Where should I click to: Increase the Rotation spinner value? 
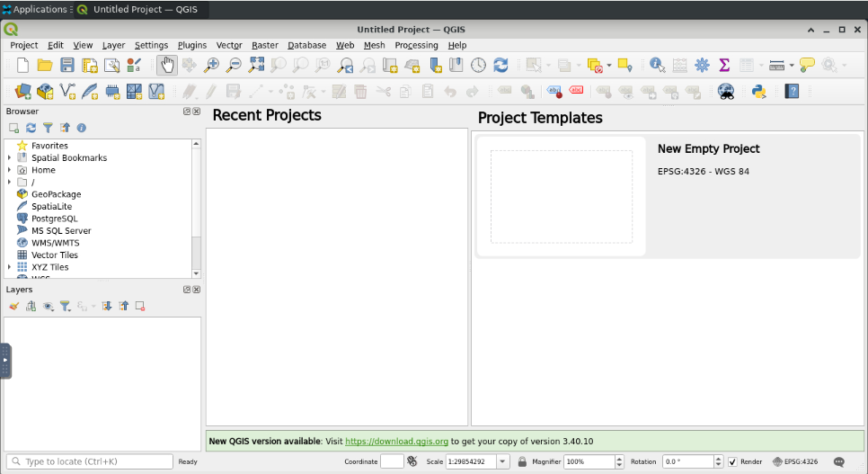[719, 459]
